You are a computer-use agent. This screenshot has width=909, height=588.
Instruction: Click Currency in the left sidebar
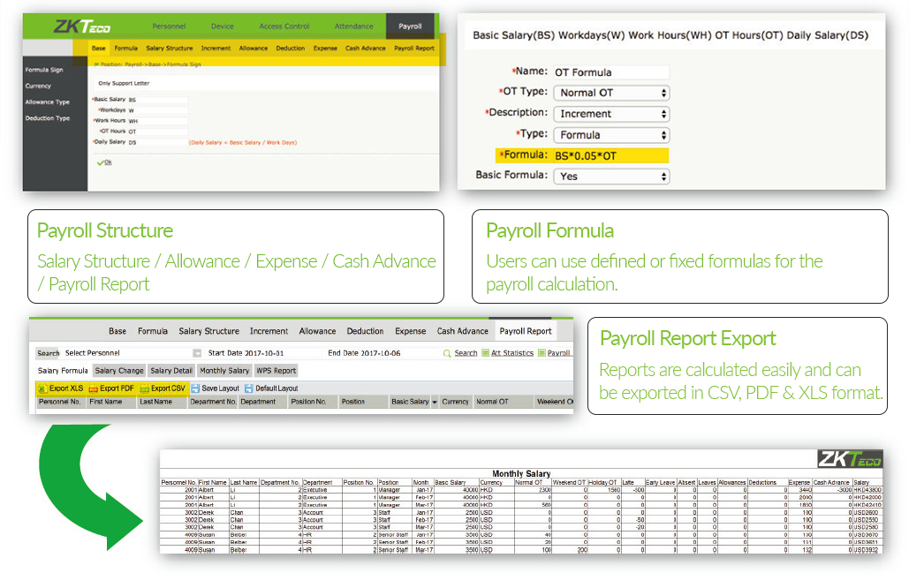pos(38,87)
